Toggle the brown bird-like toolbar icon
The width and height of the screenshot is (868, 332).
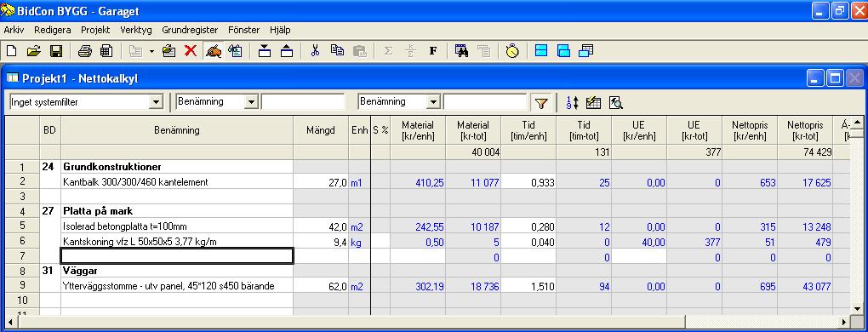tap(213, 51)
